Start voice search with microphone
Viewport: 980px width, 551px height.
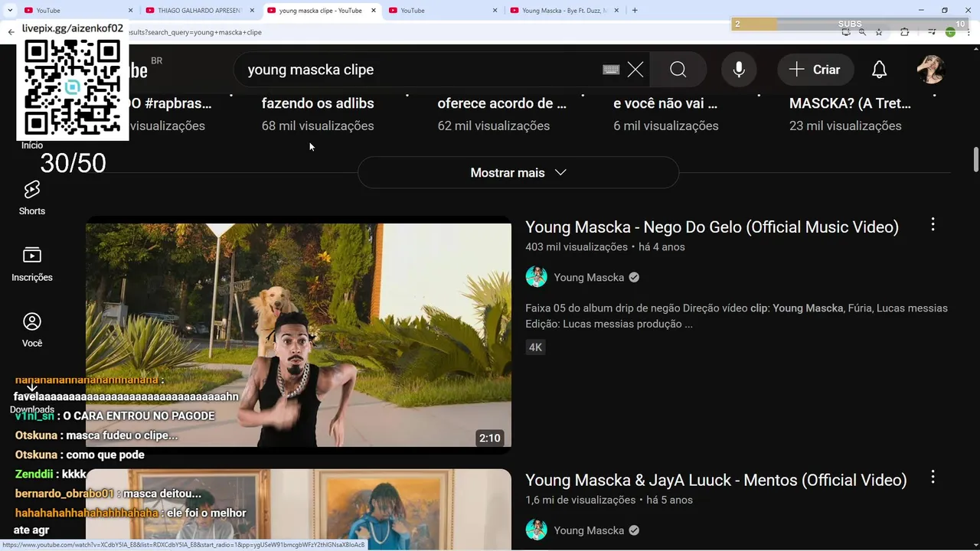[x=739, y=70]
